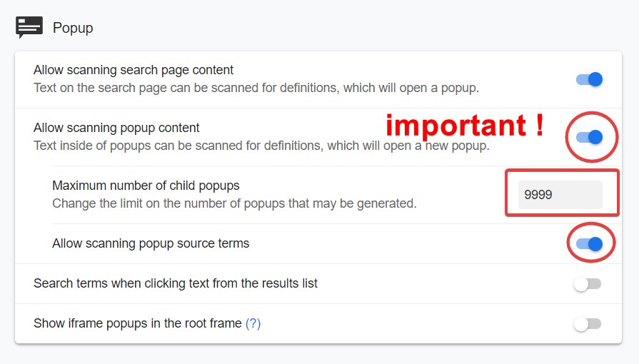The image size is (639, 364).
Task: Click the "Allow scanning search page content" label
Action: [134, 70]
